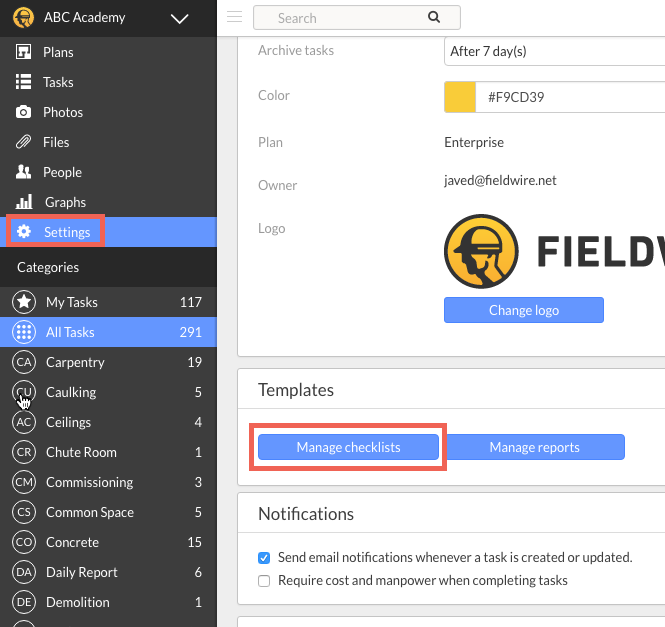
Task: Click the hamburger menu icon beside search
Action: tap(235, 17)
